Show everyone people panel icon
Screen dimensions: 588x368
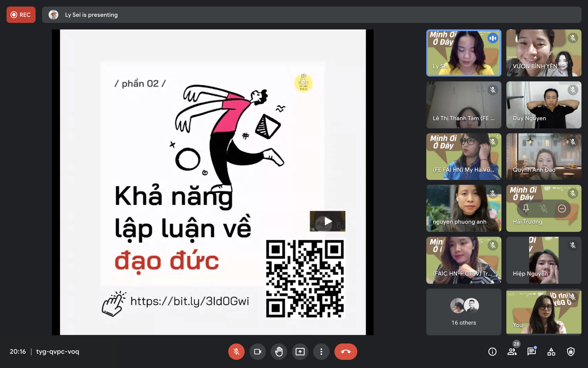[512, 351]
